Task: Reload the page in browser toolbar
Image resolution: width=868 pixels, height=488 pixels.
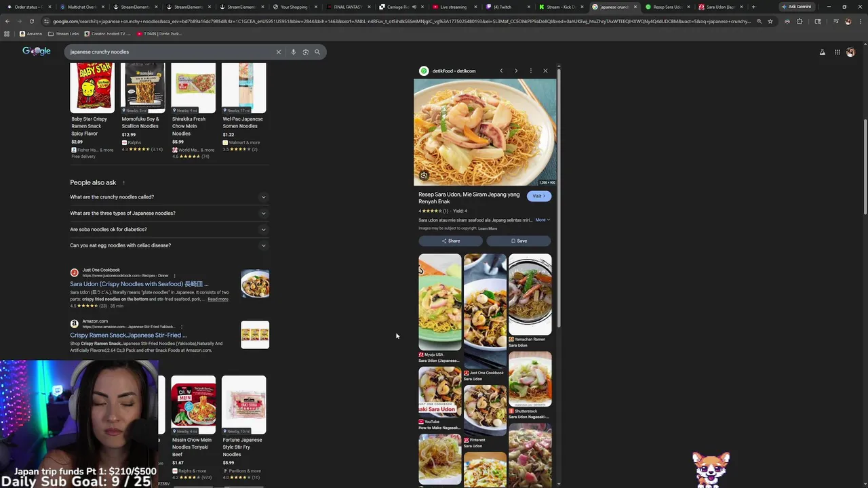Action: pos(31,21)
